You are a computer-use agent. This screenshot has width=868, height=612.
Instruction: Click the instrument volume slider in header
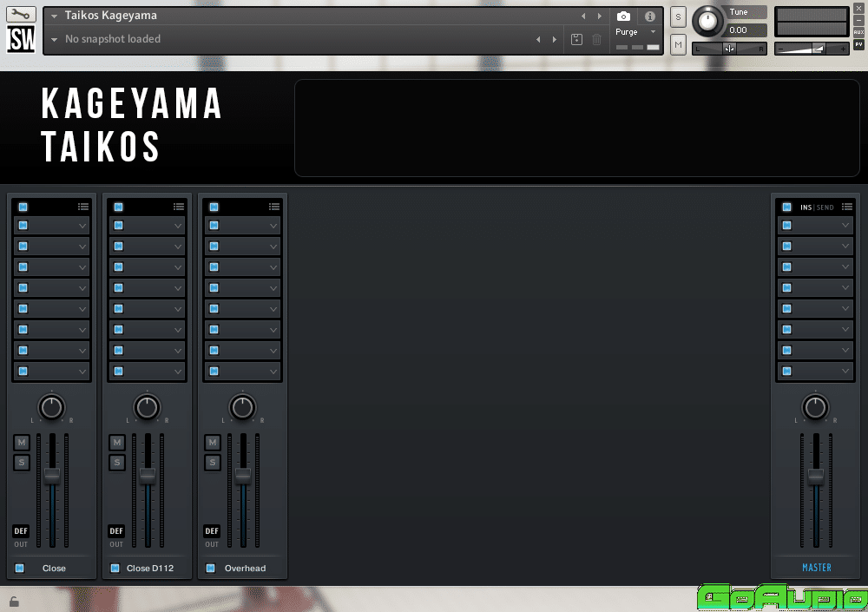pyautogui.click(x=812, y=49)
